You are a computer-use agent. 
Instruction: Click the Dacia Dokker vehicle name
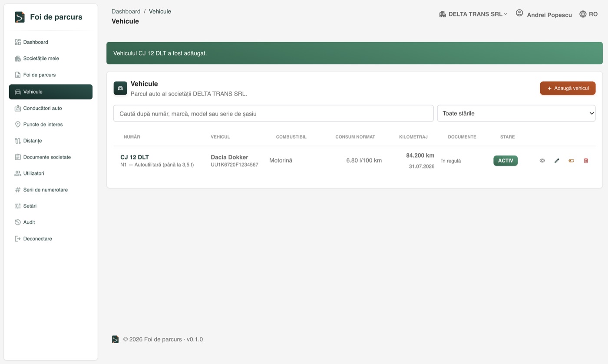tap(229, 157)
